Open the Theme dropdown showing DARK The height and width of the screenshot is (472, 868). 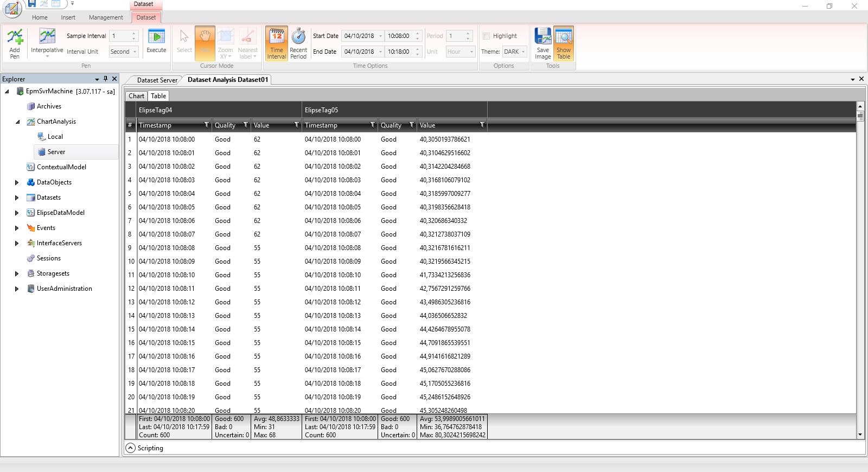click(x=514, y=52)
